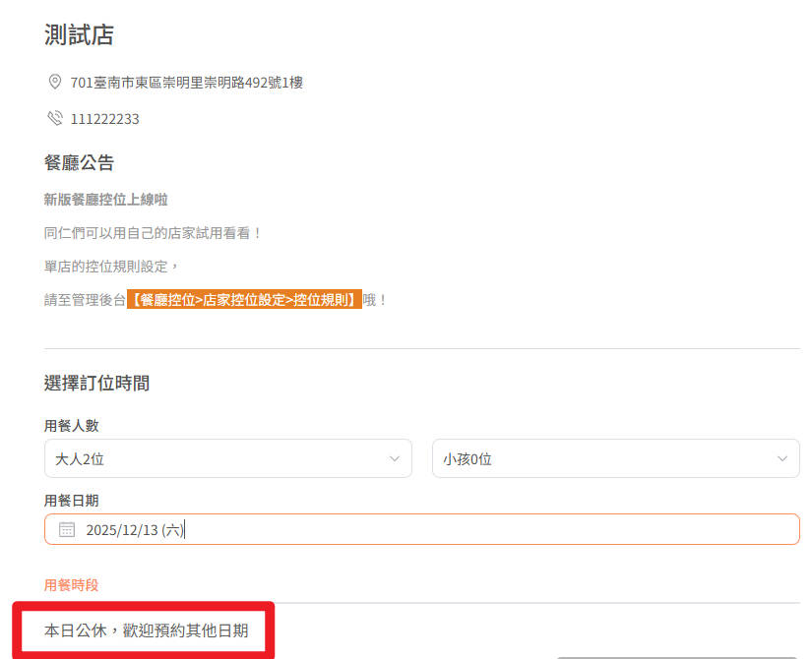
Task: Click the chevron arrow in 小孩0位 dropdown
Action: (781, 458)
